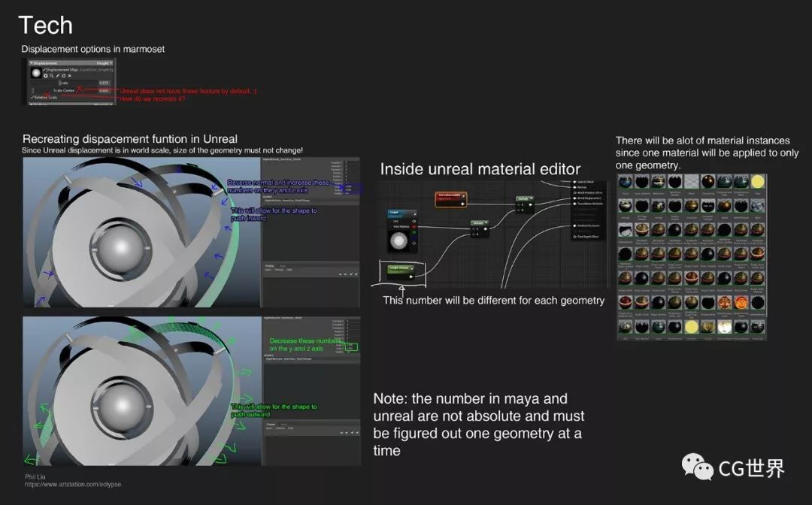812x505 pixels.
Task: Select the yellow material instance in the bottom row
Action: click(x=692, y=326)
